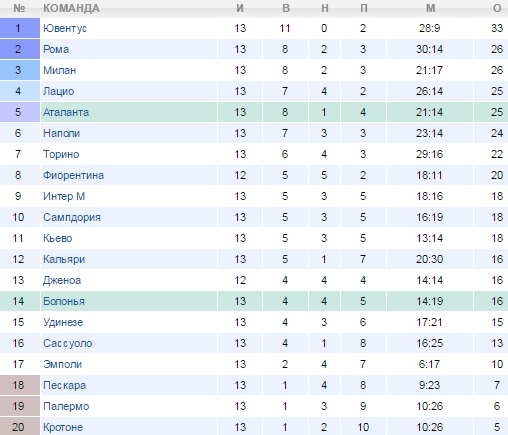Image resolution: width=508 pixels, height=435 pixels.
Task: Open the Кальяри team page
Action: [x=64, y=259]
